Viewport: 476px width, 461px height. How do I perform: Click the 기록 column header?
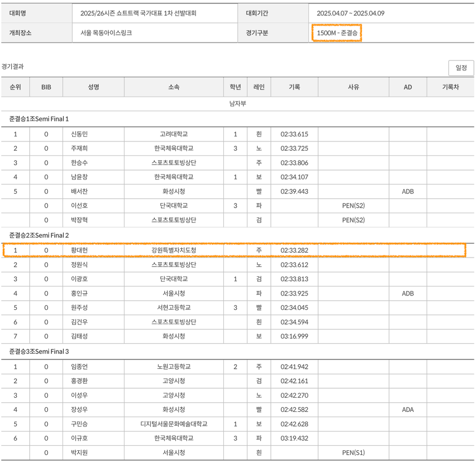pos(294,87)
